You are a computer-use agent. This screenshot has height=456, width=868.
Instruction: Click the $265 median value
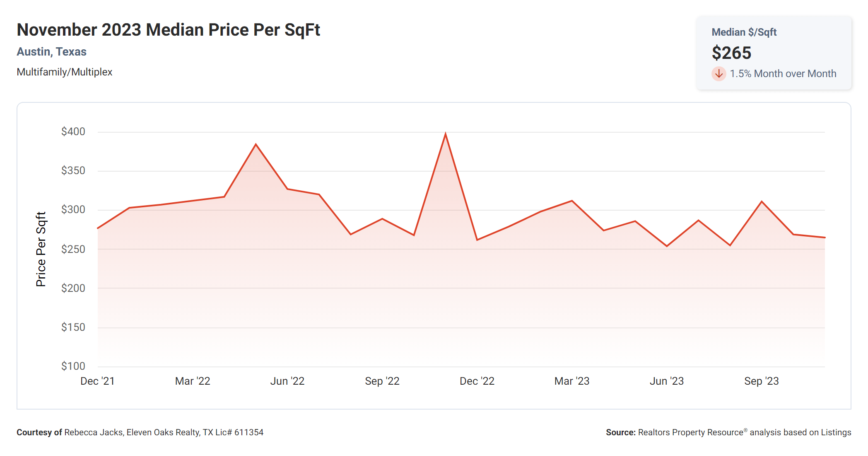pos(731,53)
